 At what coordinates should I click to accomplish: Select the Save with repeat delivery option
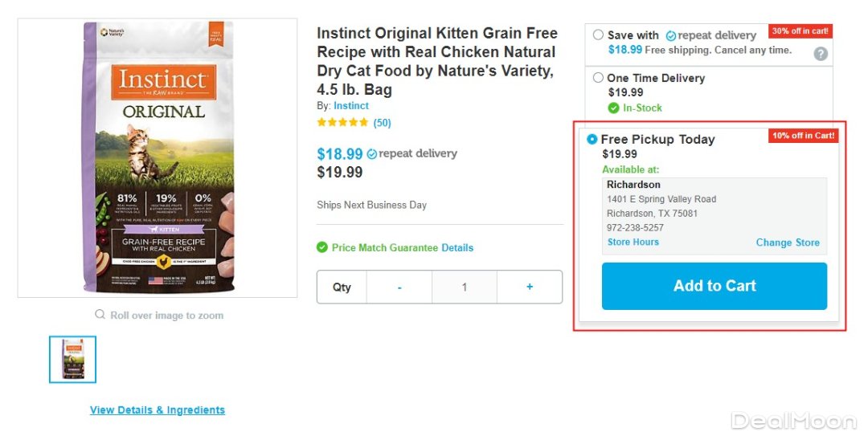click(598, 35)
